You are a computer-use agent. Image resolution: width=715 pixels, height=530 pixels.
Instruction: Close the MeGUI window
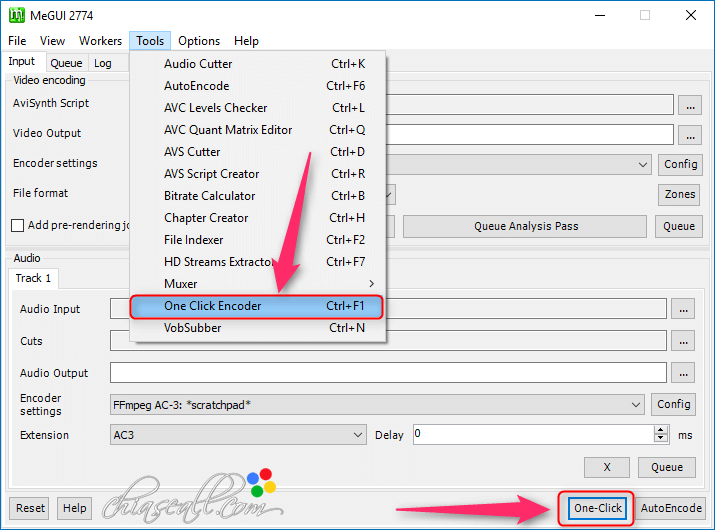[x=691, y=16]
